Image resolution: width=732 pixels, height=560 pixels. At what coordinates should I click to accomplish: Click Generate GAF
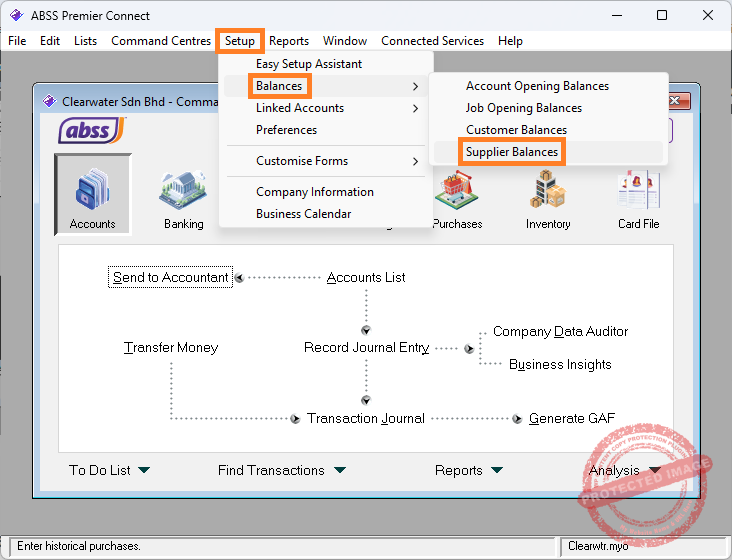[x=572, y=419]
